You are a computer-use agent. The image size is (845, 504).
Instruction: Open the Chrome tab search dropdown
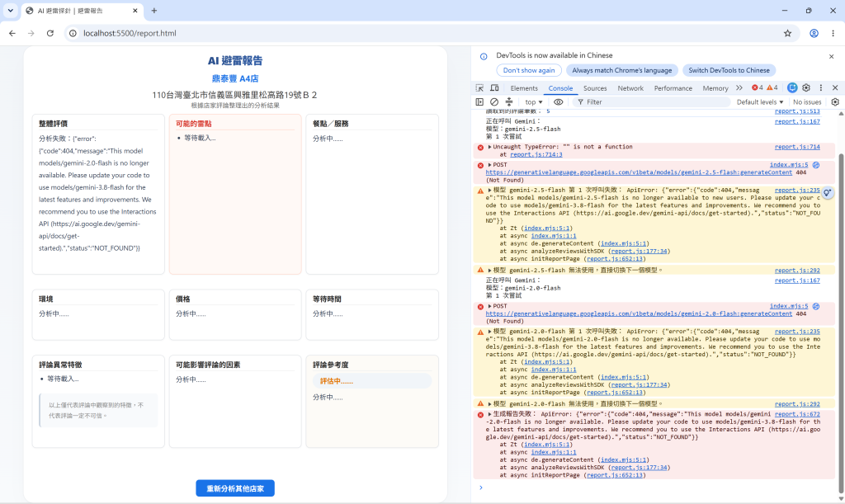(10, 10)
